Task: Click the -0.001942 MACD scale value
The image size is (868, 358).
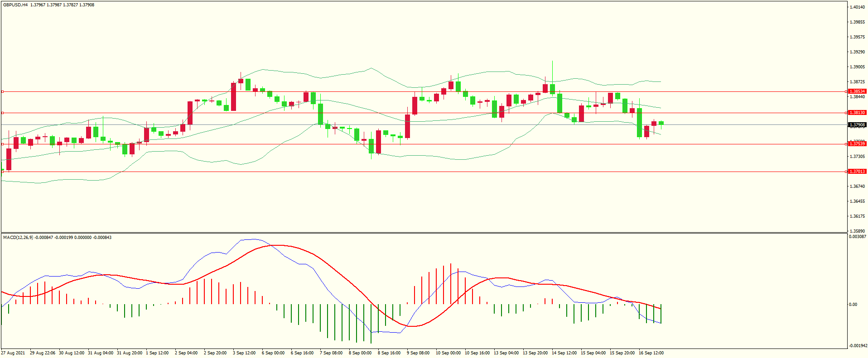Action: pos(858,346)
